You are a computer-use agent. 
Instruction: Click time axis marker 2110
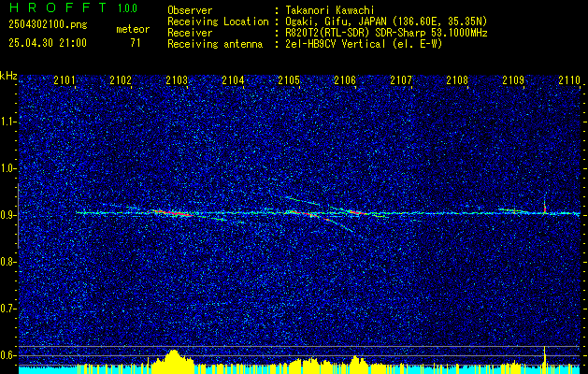coord(569,79)
